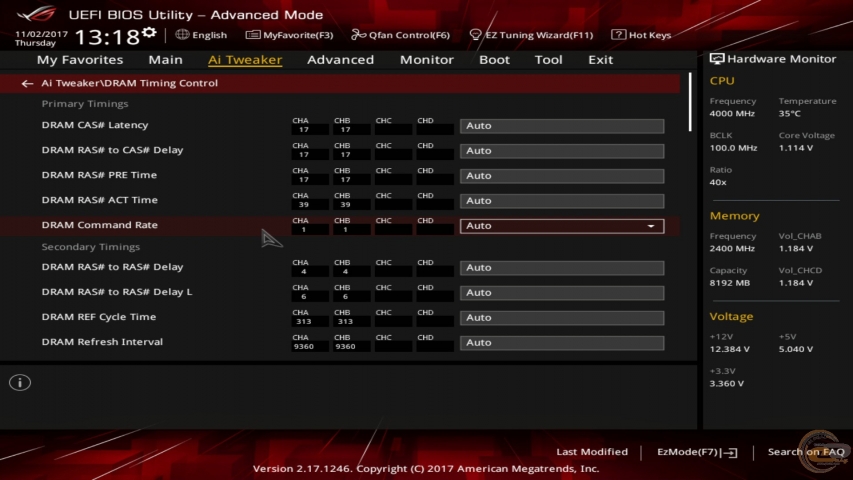Expand DRAM Command Rate dropdown arrow
Image resolution: width=853 pixels, height=480 pixels.
pos(651,226)
